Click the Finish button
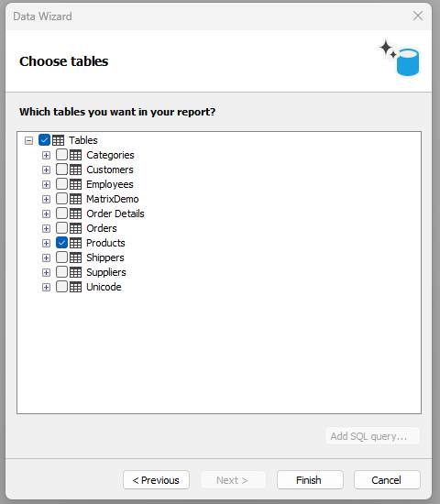Viewport: 440px width, 504px height. (x=310, y=480)
